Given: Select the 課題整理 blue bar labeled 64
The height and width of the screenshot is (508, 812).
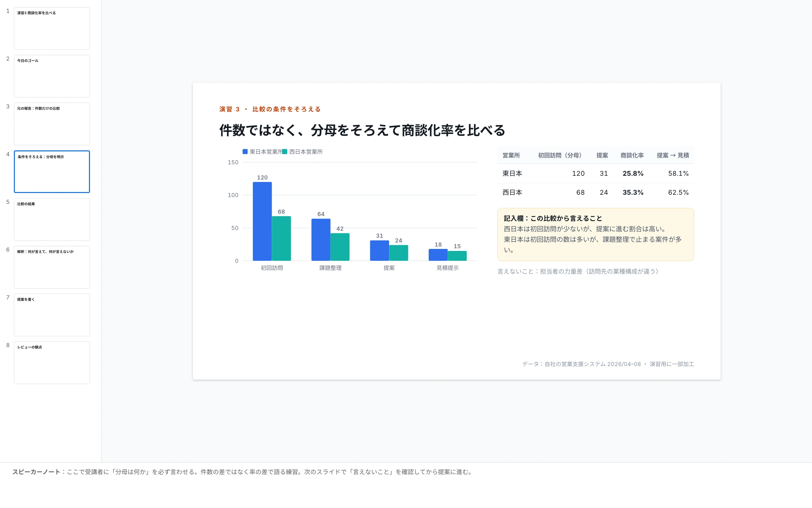Looking at the screenshot, I should tap(321, 240).
